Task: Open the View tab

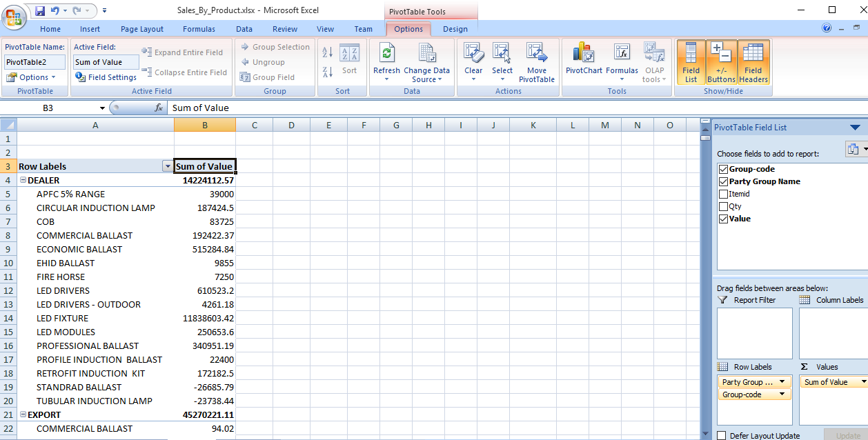Action: [326, 29]
